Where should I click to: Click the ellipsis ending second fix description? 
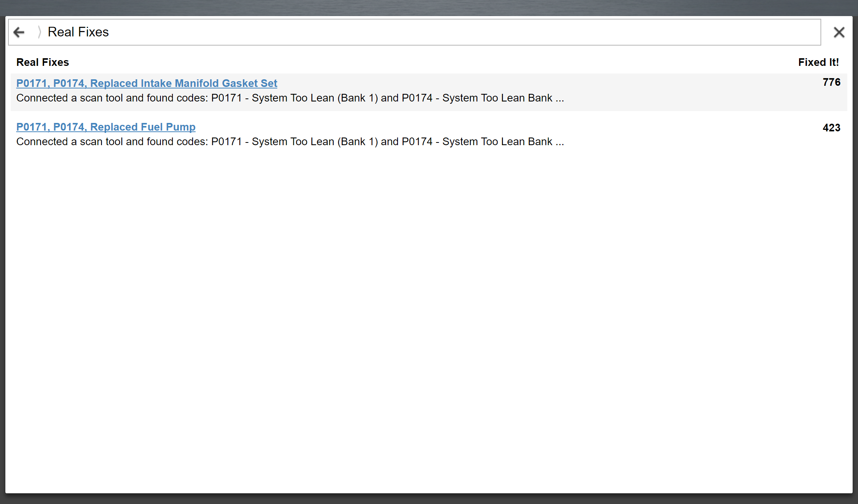tap(560, 142)
